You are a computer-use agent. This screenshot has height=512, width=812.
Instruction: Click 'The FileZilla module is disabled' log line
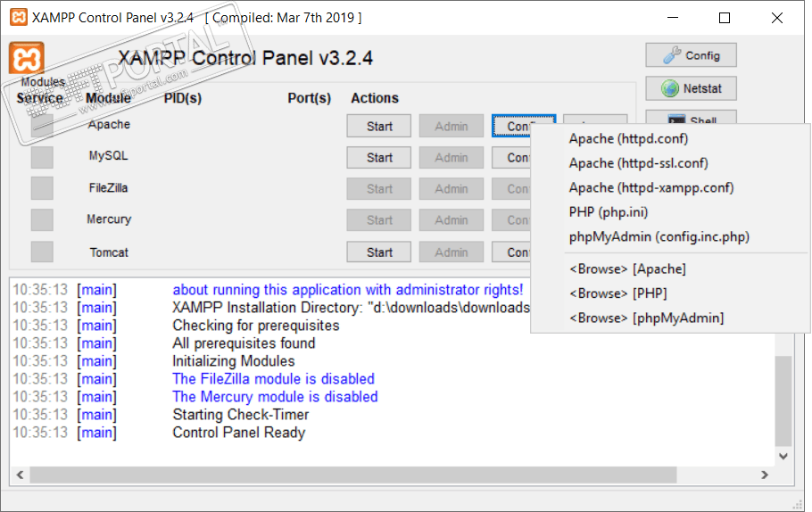(x=273, y=379)
